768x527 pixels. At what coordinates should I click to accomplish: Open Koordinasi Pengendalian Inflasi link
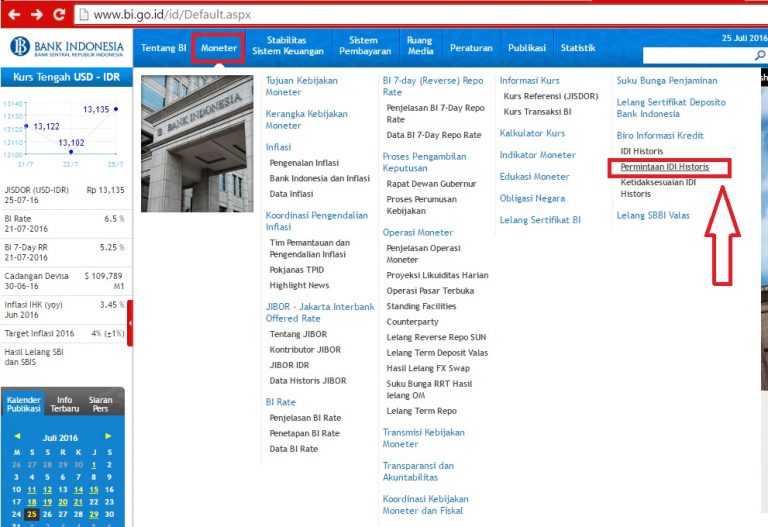(316, 221)
